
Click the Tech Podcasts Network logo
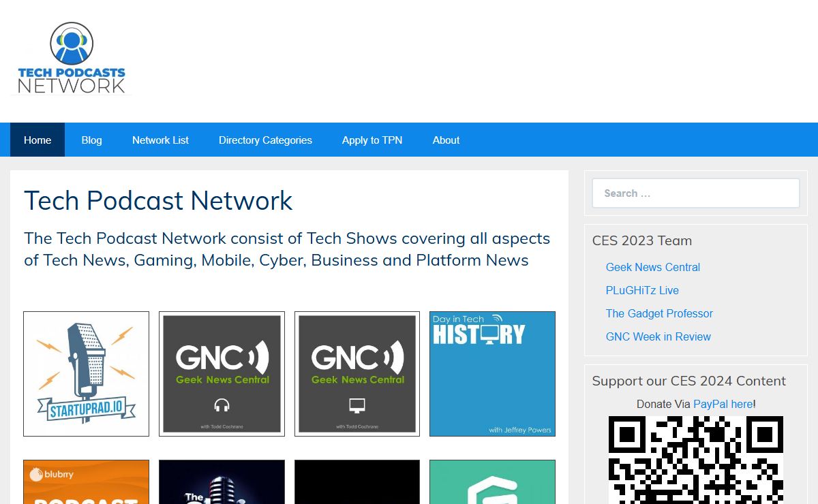pyautogui.click(x=72, y=58)
